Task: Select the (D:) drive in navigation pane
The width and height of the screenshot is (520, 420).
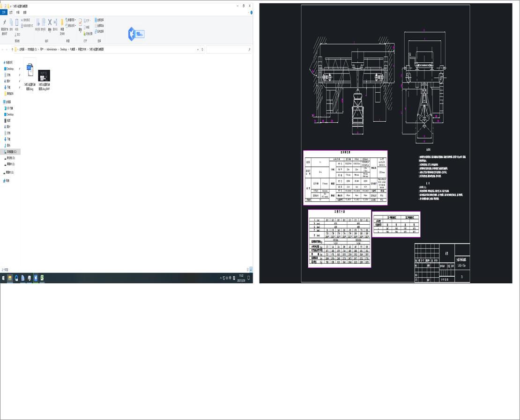Action: coord(10,158)
